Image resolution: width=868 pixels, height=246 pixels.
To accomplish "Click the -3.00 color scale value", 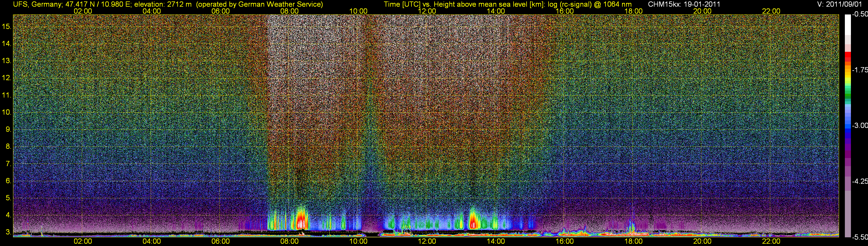I will click(860, 125).
